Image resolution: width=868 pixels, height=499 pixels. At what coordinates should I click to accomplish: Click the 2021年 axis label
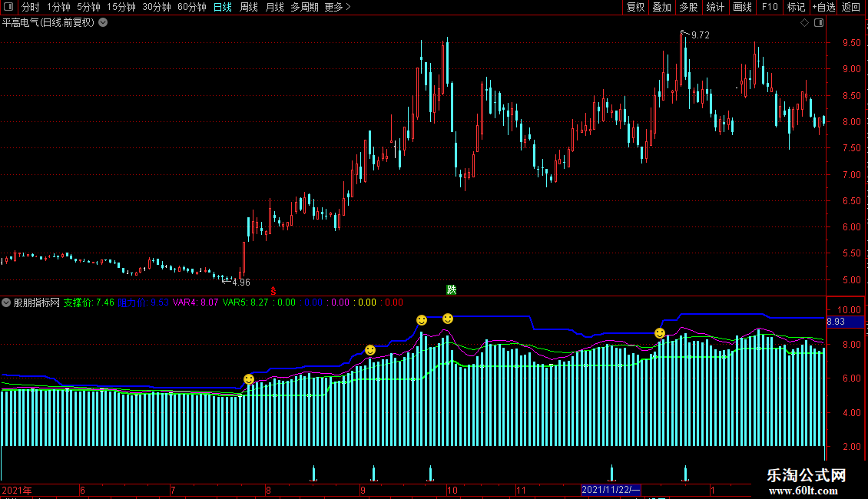(x=17, y=491)
